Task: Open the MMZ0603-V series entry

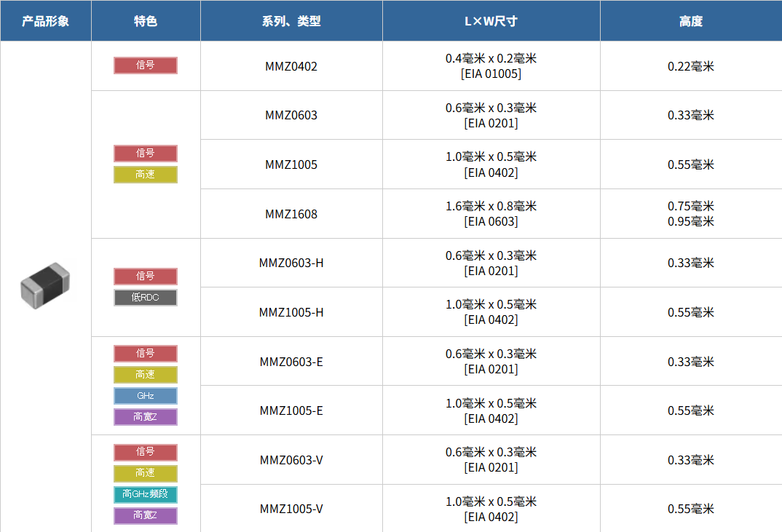Action: pos(291,460)
